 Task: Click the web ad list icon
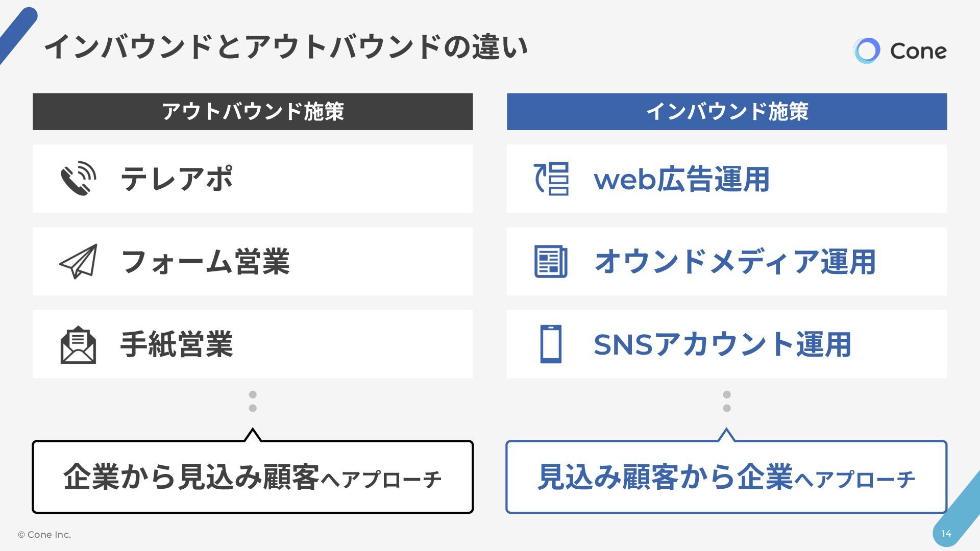pyautogui.click(x=551, y=179)
